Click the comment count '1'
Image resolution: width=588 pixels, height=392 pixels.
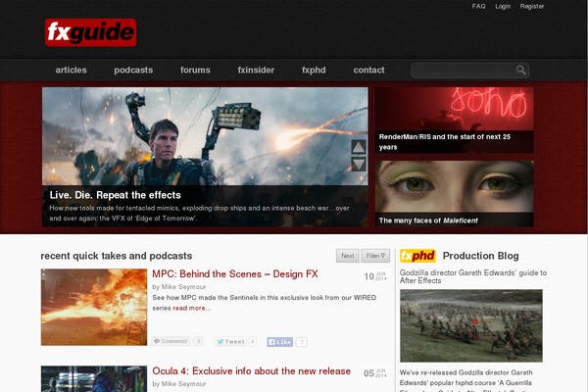199,341
